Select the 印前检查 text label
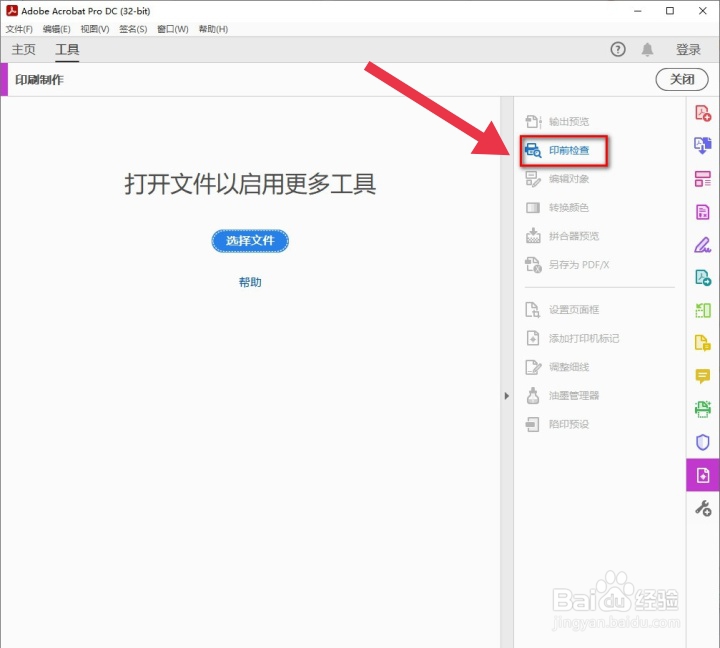The height and width of the screenshot is (648, 720). 569,150
